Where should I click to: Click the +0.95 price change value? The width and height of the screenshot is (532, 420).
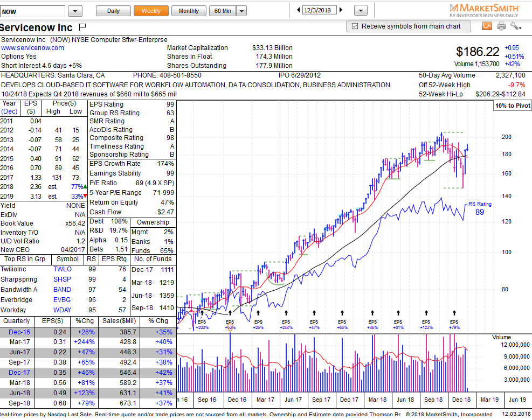point(512,48)
